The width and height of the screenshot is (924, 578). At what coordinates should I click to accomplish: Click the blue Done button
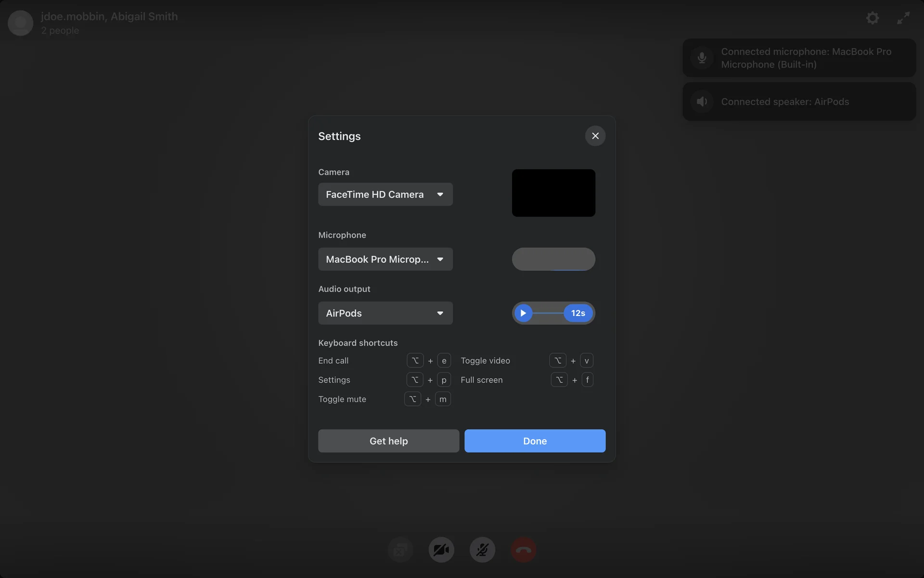(x=535, y=441)
